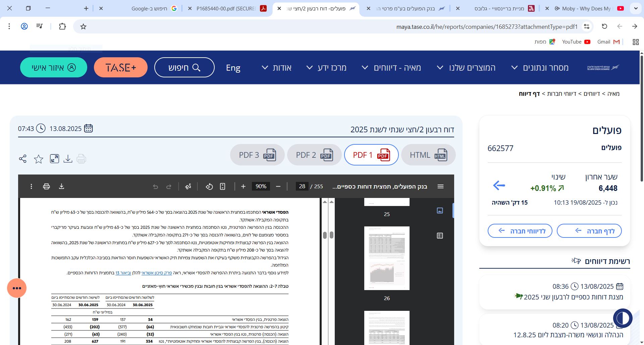
Task: Select the page 26 thumbnail
Action: [387, 258]
